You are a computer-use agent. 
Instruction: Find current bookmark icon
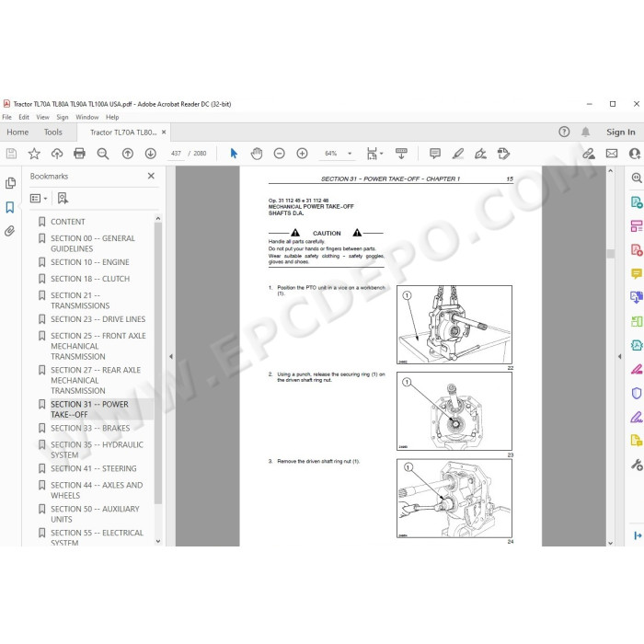tap(63, 199)
